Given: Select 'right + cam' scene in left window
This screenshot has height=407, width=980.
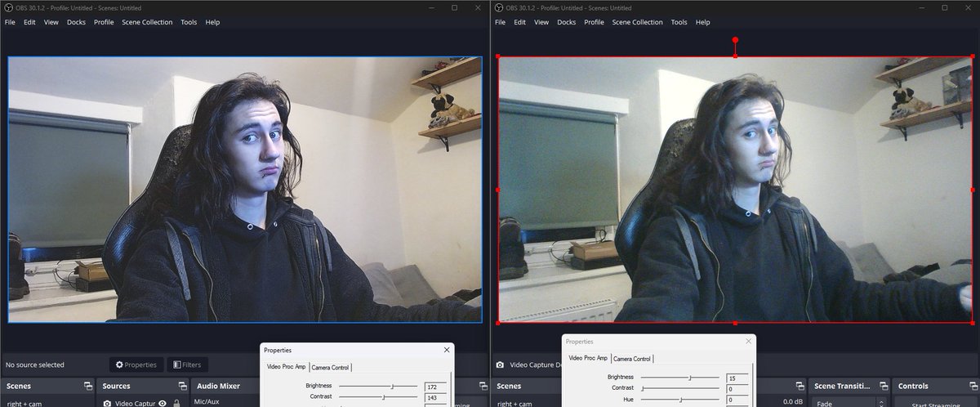Looking at the screenshot, I should [24, 403].
